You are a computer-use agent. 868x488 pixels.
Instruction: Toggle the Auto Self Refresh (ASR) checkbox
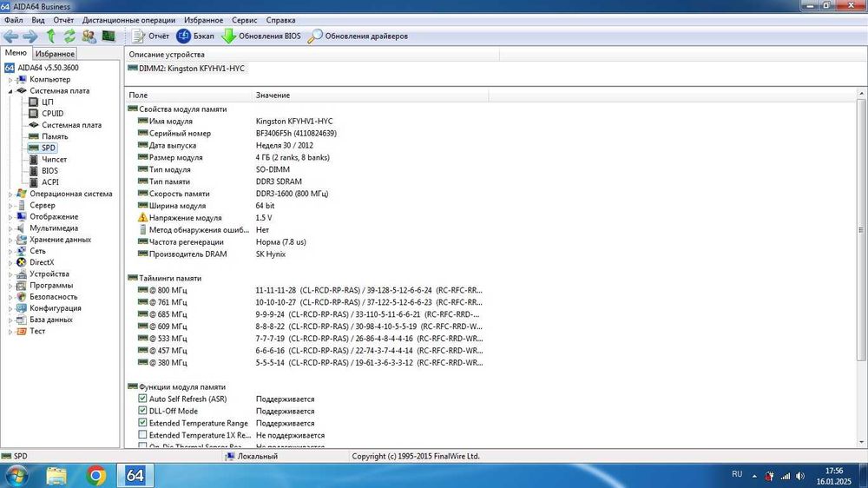pos(142,399)
